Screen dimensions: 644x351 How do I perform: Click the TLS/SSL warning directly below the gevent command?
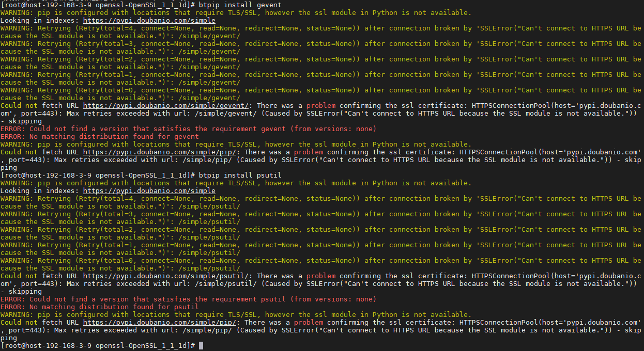tap(236, 13)
